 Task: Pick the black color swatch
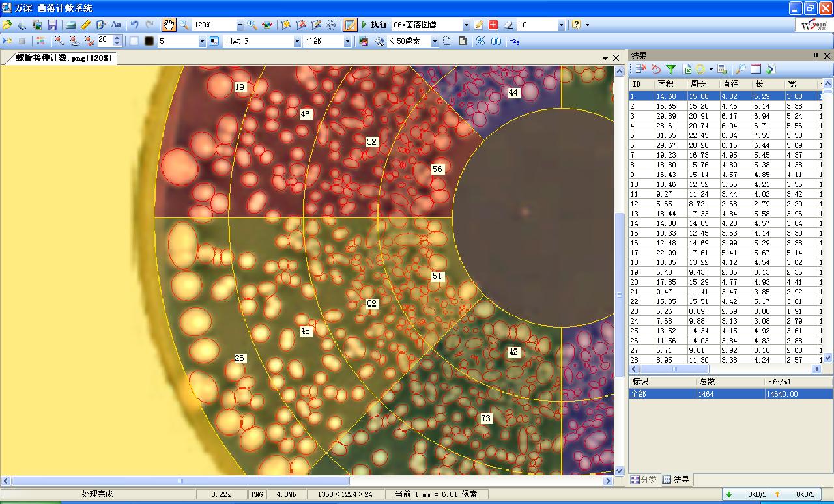(x=149, y=41)
